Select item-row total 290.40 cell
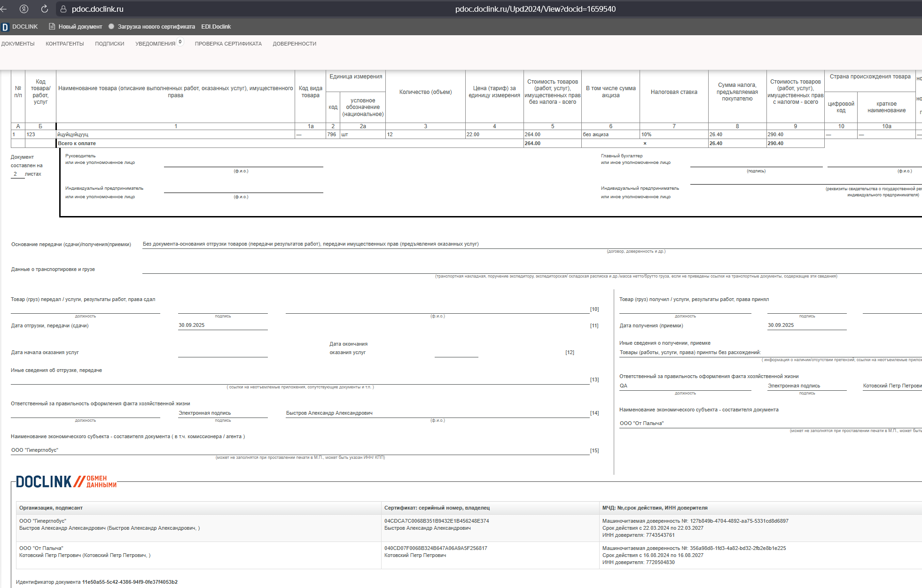Screen dimensions: 922x588 point(795,134)
